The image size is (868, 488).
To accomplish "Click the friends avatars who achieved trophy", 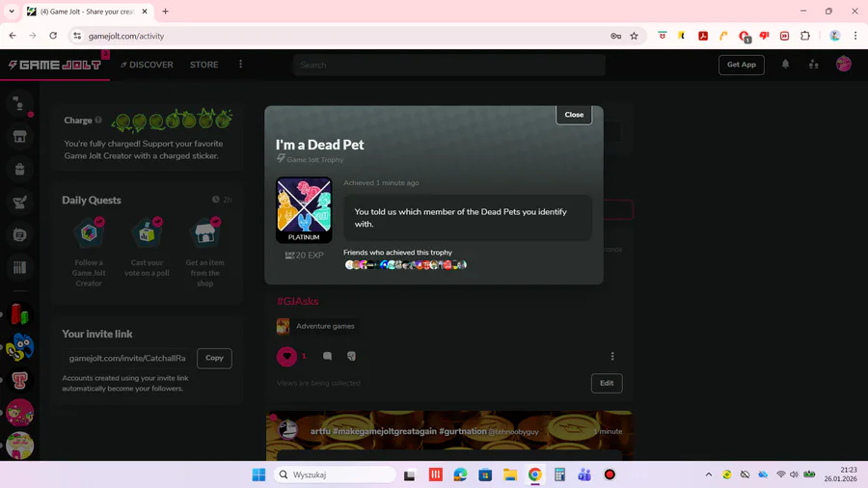I will coord(405,265).
